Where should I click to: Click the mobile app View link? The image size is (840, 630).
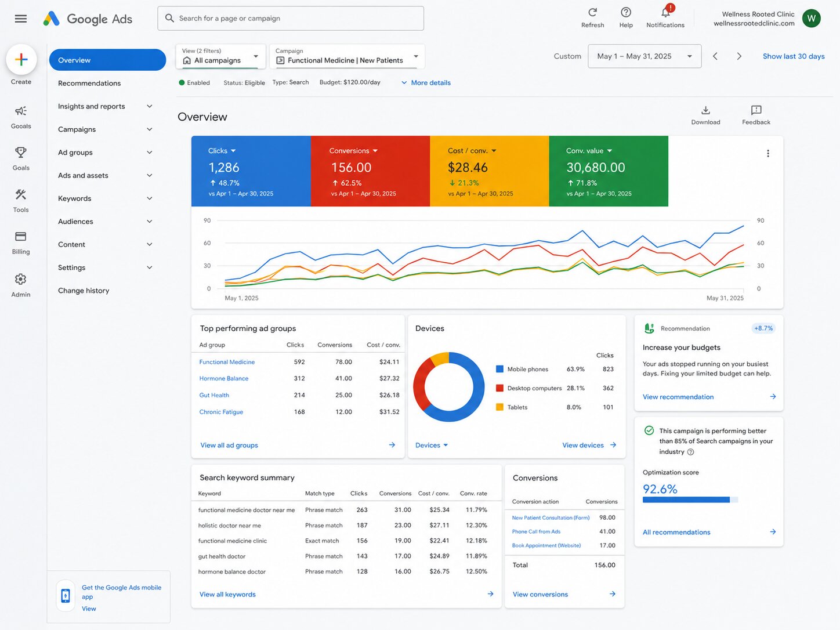point(89,609)
